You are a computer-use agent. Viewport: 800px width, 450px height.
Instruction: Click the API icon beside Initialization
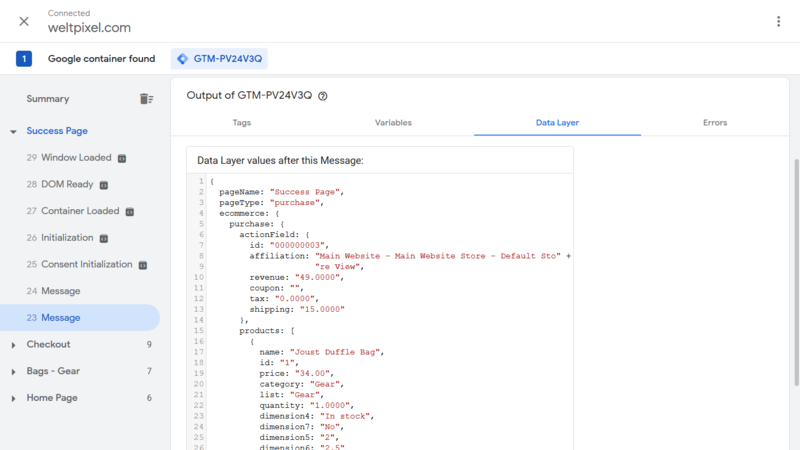[104, 238]
